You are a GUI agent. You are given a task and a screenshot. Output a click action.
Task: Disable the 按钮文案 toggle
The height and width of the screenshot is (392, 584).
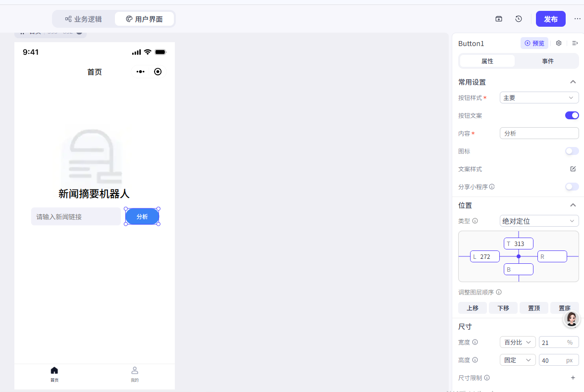coord(572,115)
